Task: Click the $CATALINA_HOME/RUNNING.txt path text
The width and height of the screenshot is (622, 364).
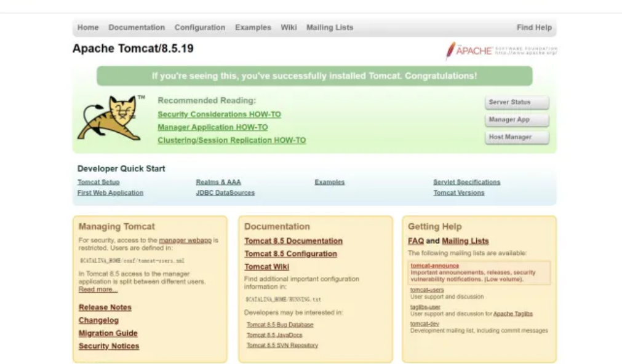Action: coord(284,299)
